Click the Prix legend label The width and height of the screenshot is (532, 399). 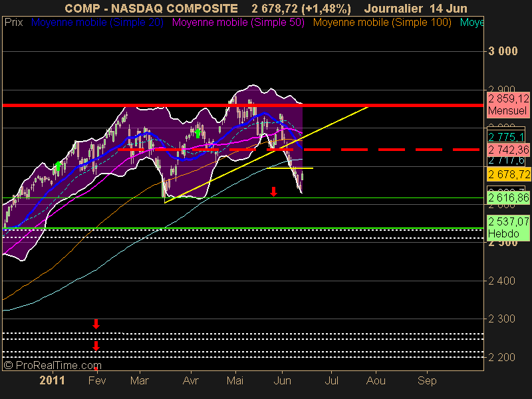[14, 23]
